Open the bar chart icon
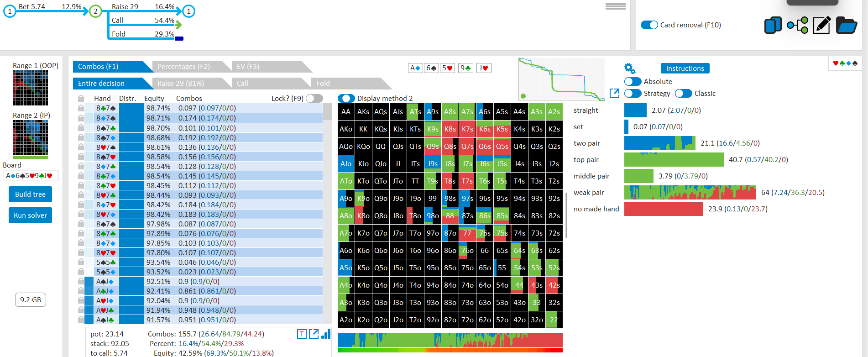 point(326,334)
